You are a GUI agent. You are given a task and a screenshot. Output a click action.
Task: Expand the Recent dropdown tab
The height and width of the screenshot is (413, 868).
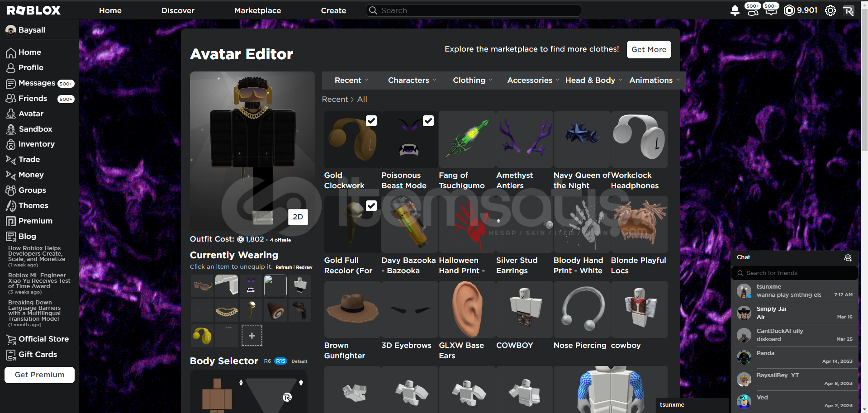coord(351,80)
